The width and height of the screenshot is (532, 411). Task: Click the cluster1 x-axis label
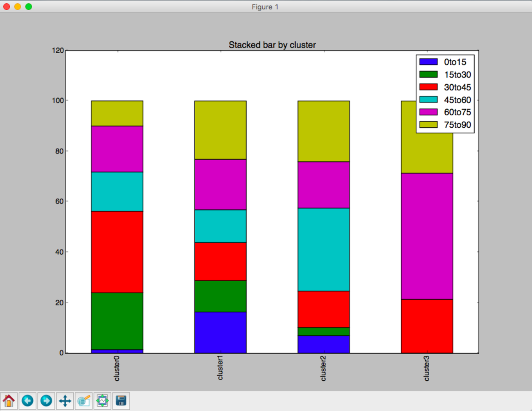point(220,368)
